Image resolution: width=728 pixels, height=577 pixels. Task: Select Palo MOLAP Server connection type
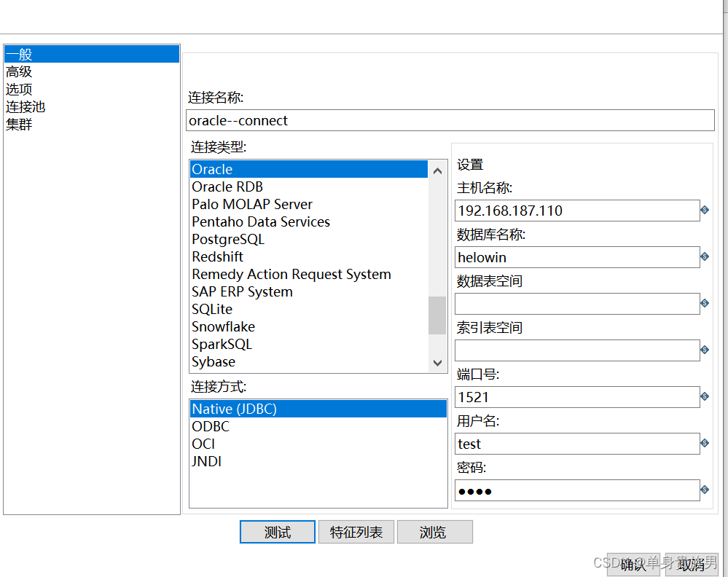(309, 204)
